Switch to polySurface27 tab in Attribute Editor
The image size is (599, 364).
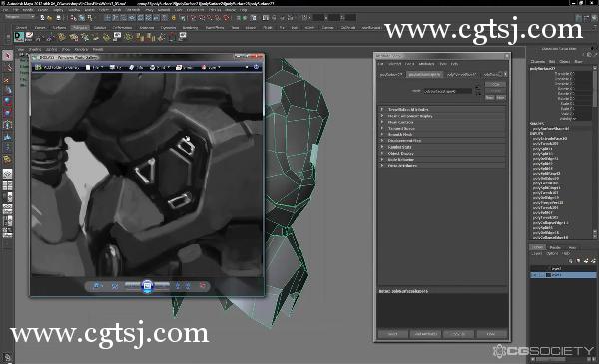coord(390,75)
